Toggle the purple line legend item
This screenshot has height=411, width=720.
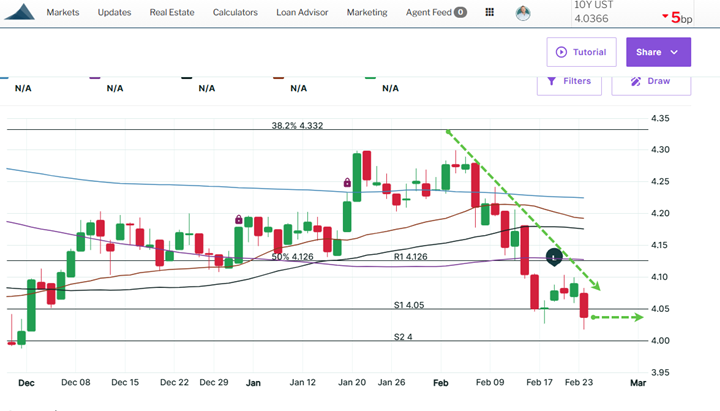click(114, 87)
